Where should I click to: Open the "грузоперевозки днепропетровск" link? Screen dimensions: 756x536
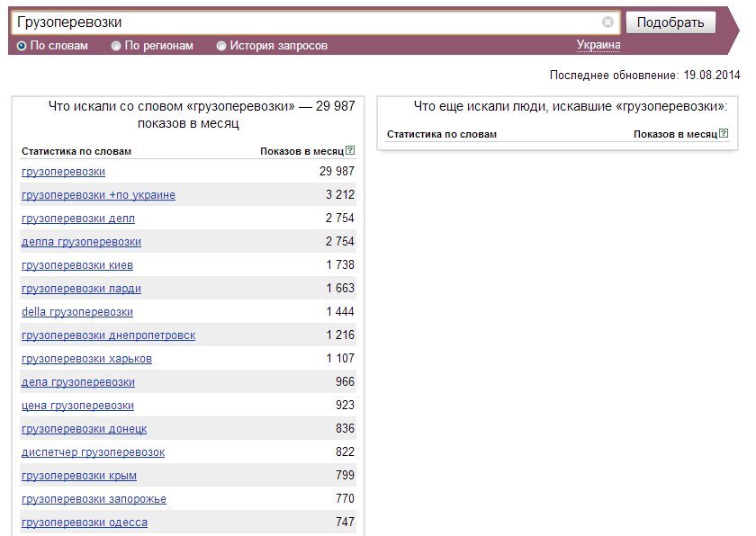coord(108,335)
